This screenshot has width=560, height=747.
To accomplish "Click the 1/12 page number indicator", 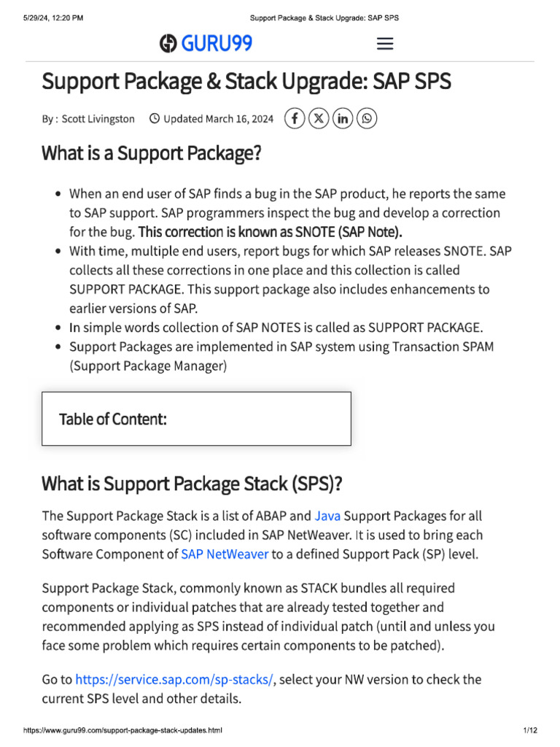I will click(x=530, y=730).
